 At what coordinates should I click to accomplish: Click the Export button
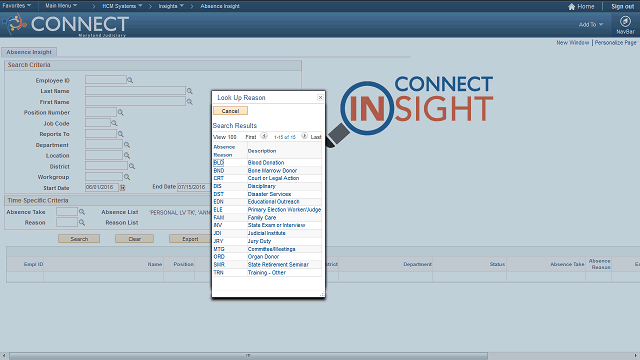[x=190, y=239]
